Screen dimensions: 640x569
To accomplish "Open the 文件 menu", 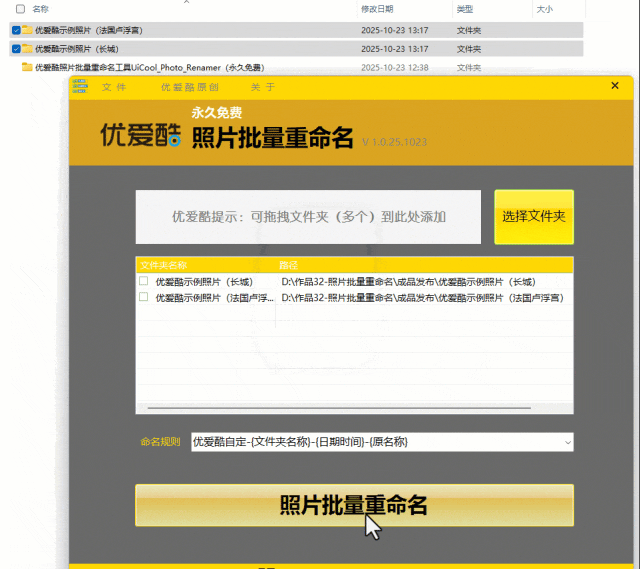I will pos(114,87).
